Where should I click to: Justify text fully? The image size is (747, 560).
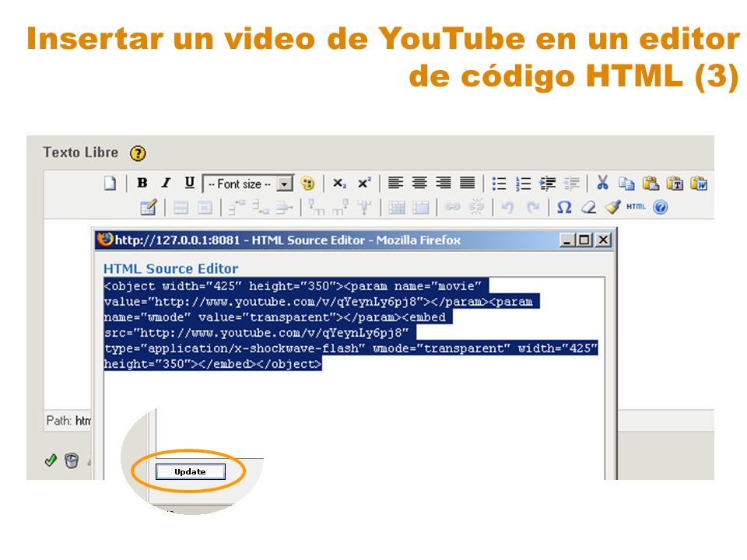pos(467,183)
